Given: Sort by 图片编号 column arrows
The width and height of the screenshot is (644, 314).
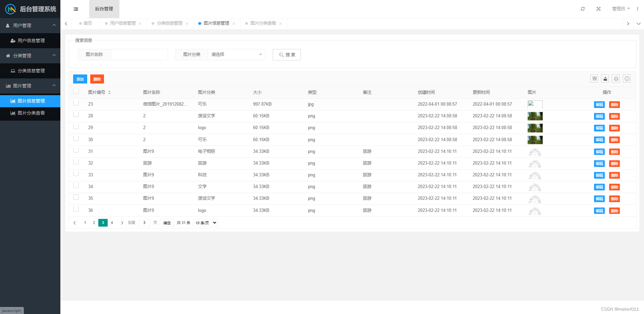Looking at the screenshot, I should tap(109, 92).
